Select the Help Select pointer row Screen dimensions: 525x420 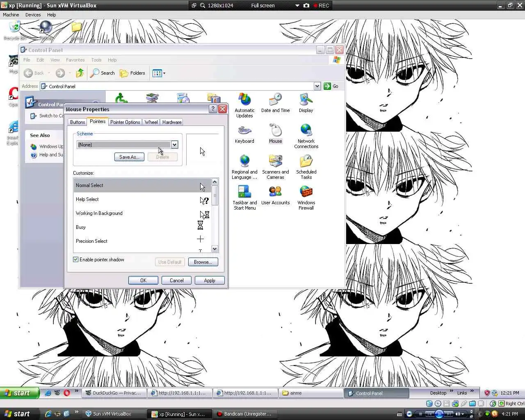coord(143,199)
